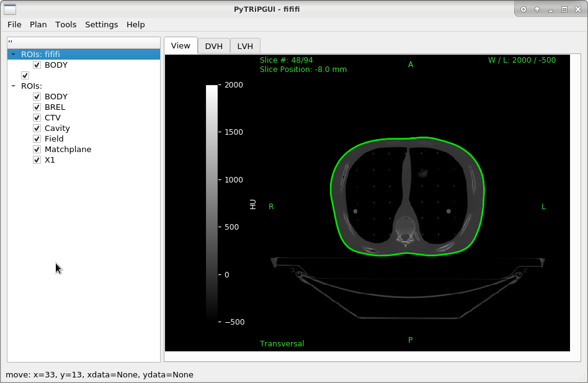Switch to the LVH tab
588x383 pixels.
click(x=245, y=45)
